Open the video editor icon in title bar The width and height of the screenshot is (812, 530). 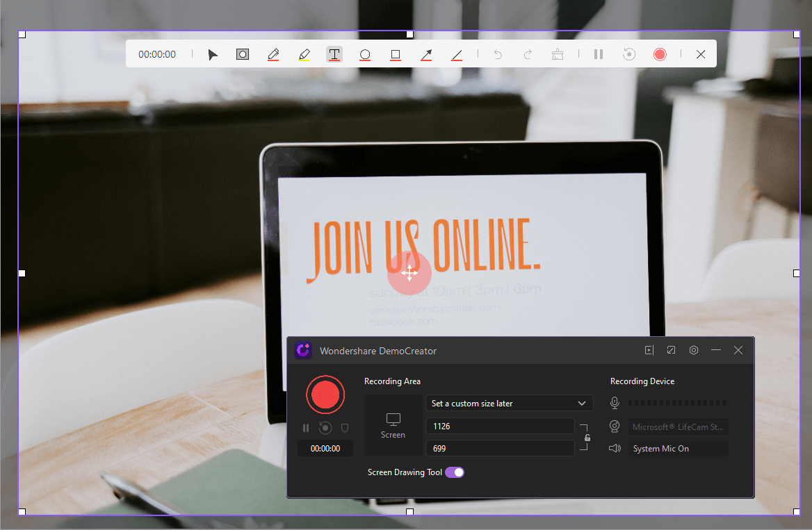click(649, 350)
